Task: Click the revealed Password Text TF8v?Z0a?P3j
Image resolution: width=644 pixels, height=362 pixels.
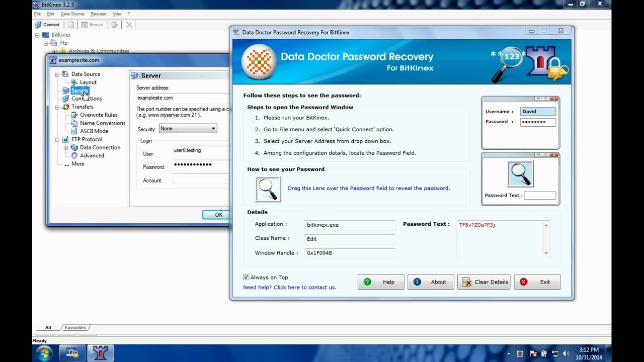Action: pos(477,225)
